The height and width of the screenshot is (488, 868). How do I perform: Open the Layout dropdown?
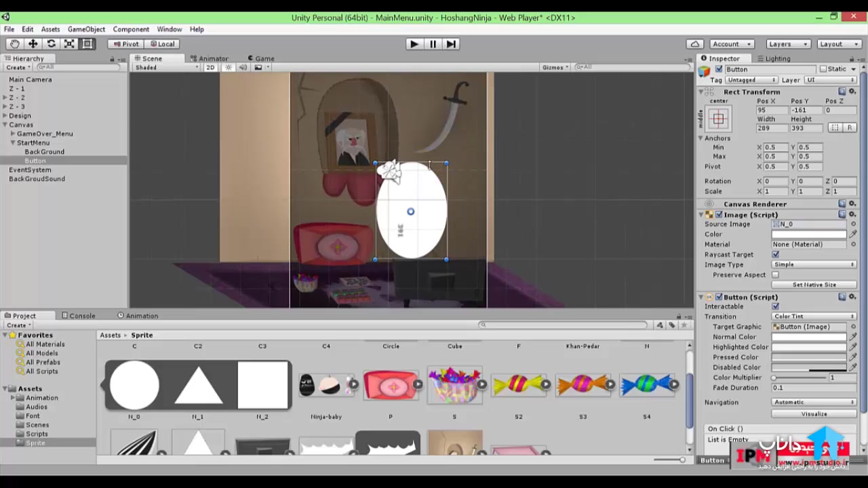click(838, 44)
